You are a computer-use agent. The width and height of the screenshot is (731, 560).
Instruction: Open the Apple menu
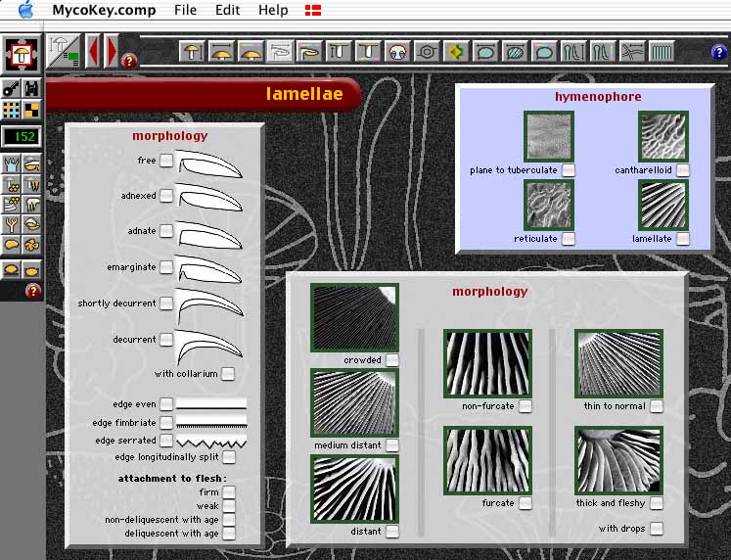(24, 10)
